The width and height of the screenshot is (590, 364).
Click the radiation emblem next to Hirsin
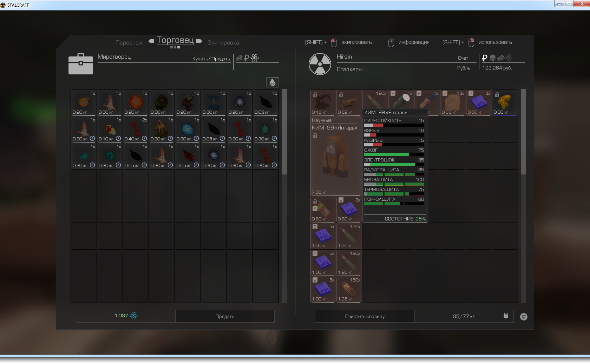[320, 64]
